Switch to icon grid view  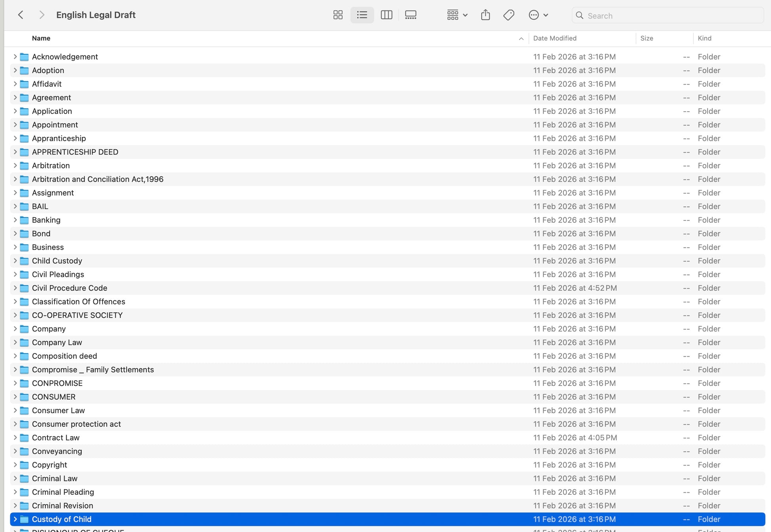[x=338, y=15]
